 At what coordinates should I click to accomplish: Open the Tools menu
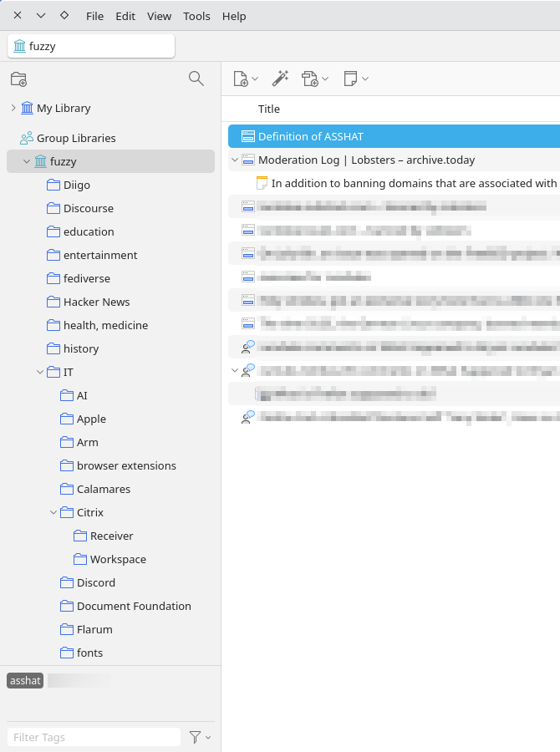(196, 16)
